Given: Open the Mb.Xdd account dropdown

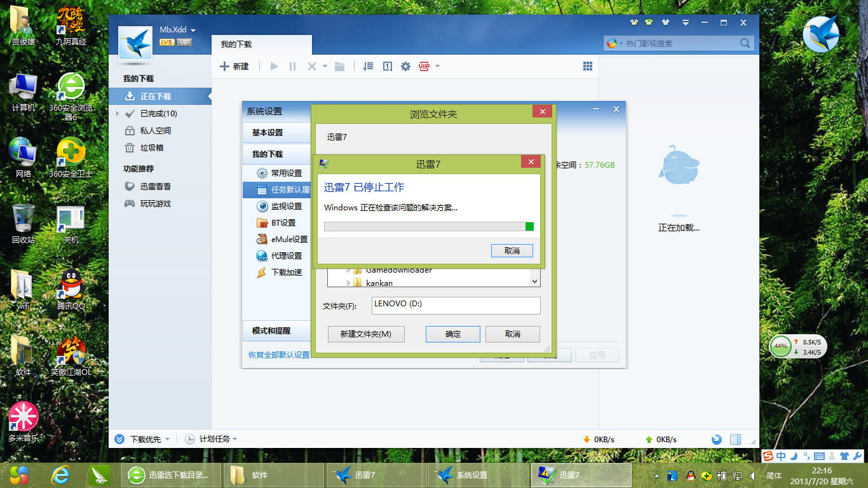Looking at the screenshot, I should tap(193, 30).
